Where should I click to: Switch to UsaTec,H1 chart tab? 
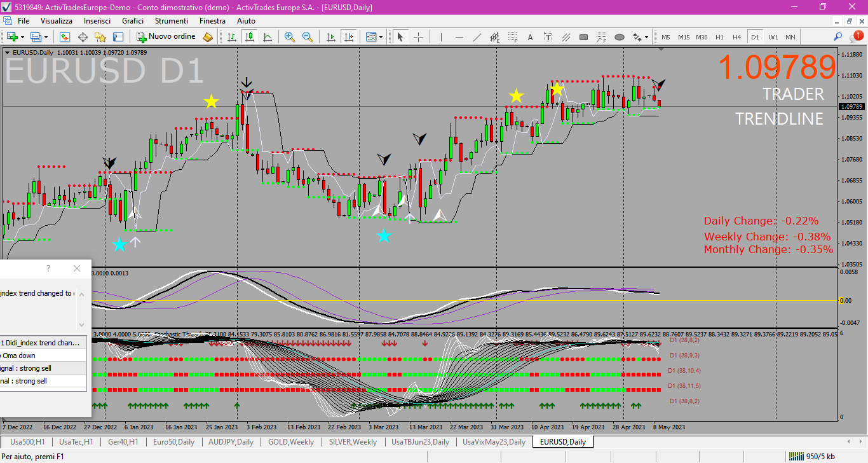pyautogui.click(x=76, y=442)
